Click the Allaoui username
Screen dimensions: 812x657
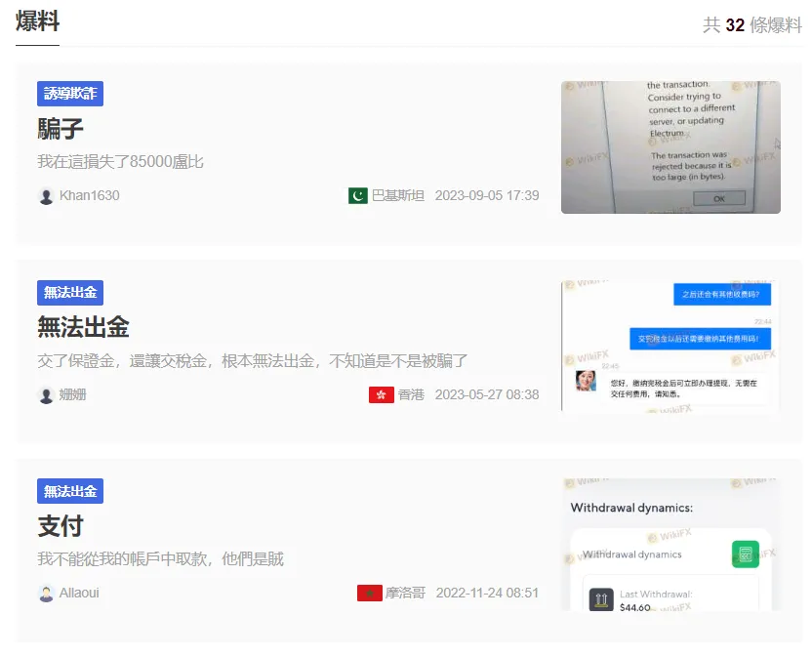tap(79, 593)
